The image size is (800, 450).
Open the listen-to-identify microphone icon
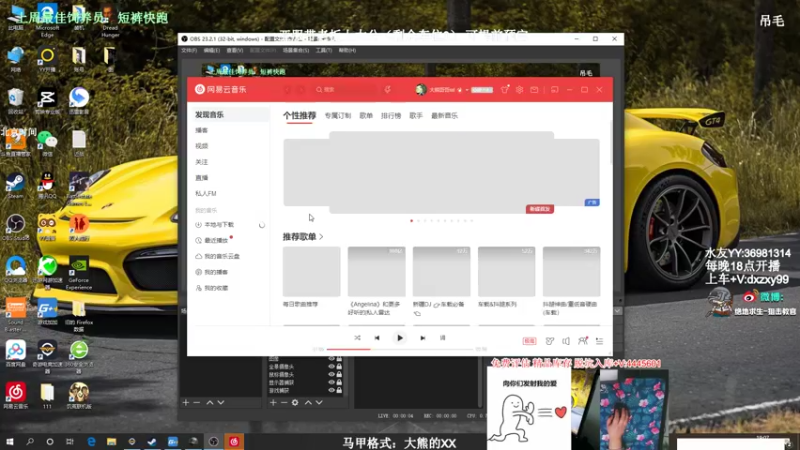pos(388,90)
